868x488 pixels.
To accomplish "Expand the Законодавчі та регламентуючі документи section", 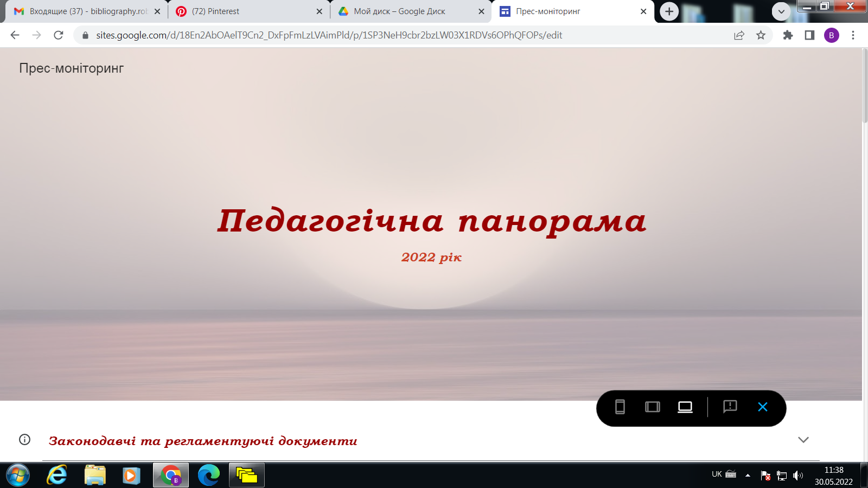I will [803, 440].
